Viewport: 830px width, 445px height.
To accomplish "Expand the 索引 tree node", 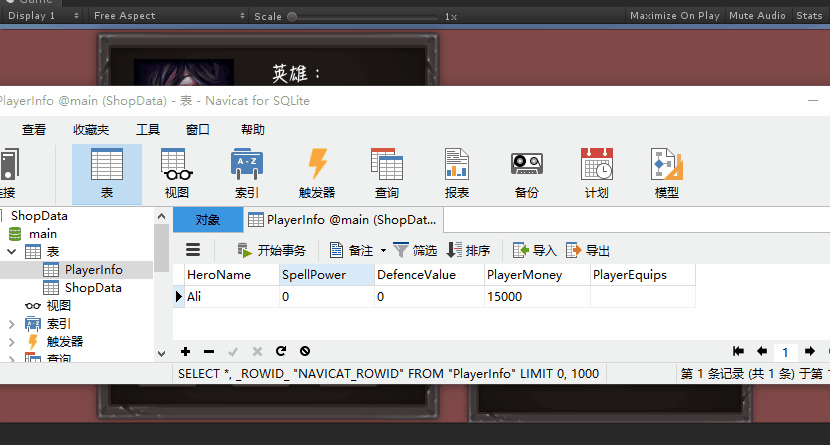I will pos(12,324).
